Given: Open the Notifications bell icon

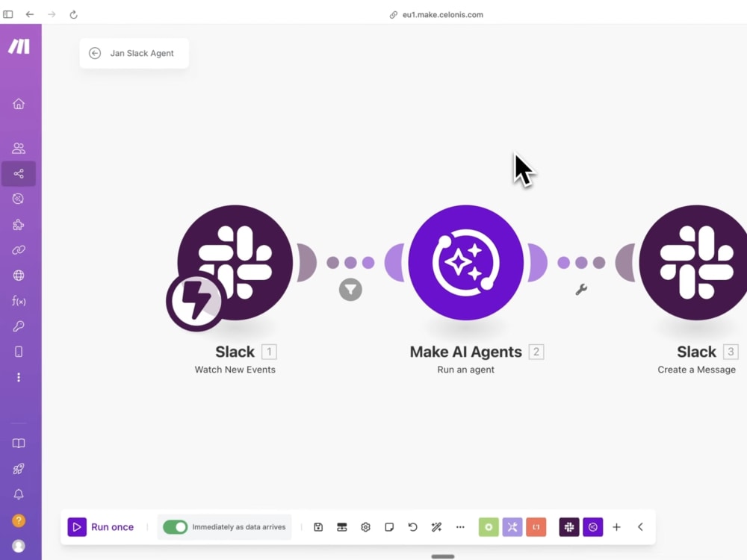Looking at the screenshot, I should click(19, 494).
